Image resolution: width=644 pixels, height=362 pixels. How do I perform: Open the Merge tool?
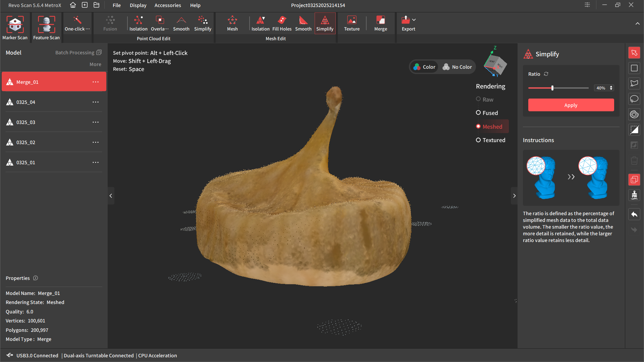click(380, 23)
